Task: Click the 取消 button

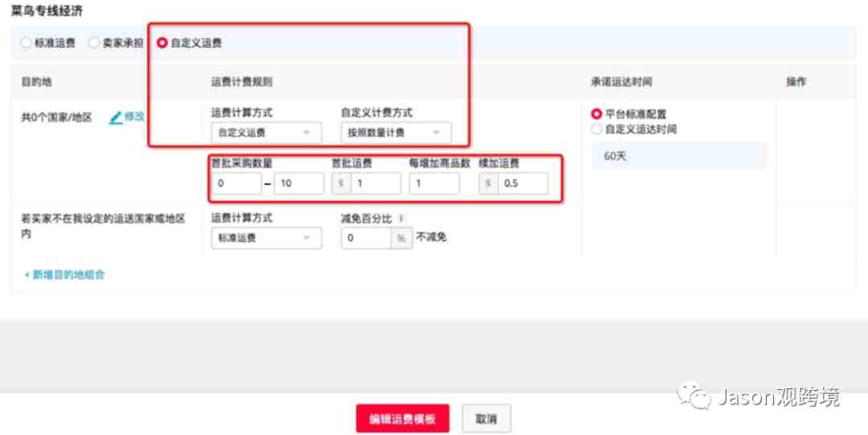Action: (x=486, y=418)
